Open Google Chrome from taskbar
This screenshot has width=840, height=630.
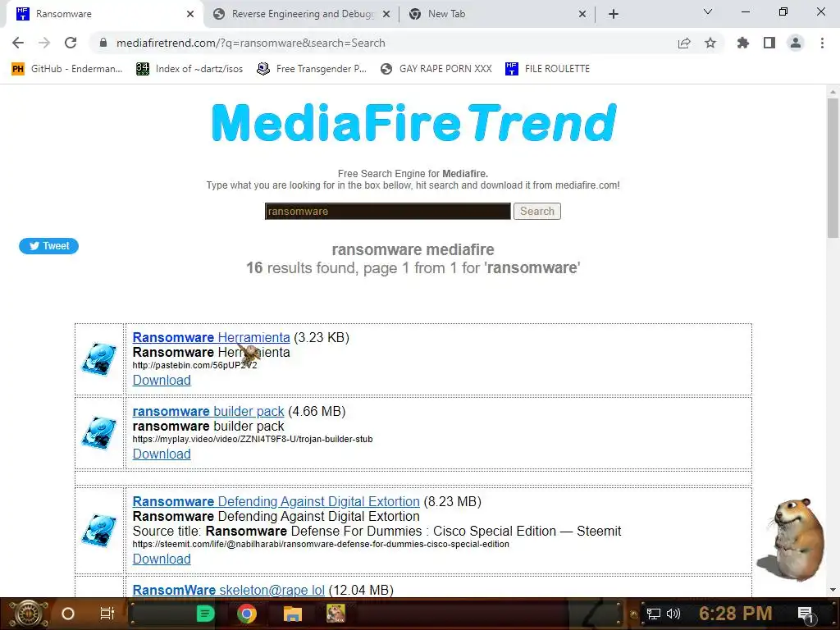point(247,614)
